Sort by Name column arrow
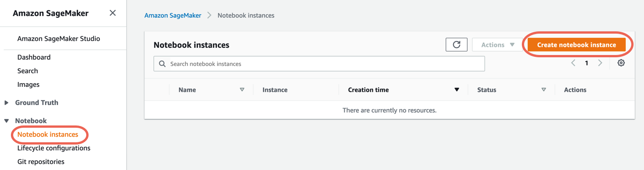The image size is (644, 170). point(242,90)
